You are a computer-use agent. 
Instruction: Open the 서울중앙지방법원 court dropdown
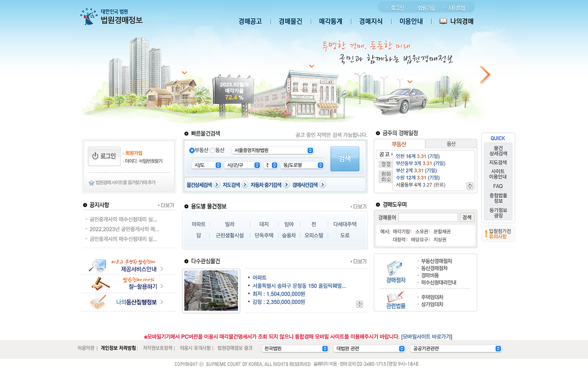(x=271, y=150)
